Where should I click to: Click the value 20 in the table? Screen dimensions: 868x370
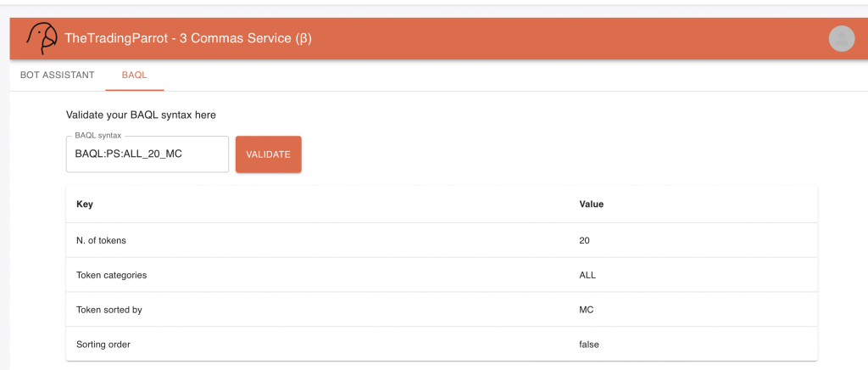(x=584, y=240)
